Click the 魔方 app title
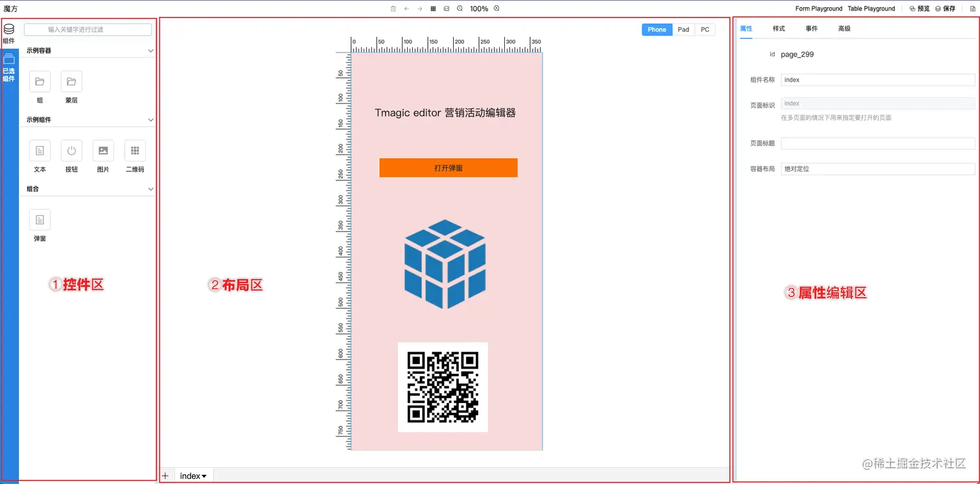This screenshot has width=980, height=484. coord(10,8)
